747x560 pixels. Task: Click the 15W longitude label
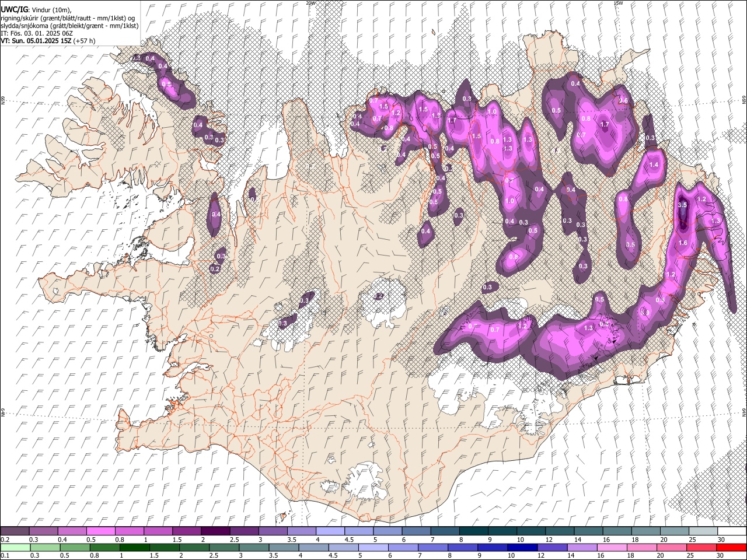click(x=618, y=3)
